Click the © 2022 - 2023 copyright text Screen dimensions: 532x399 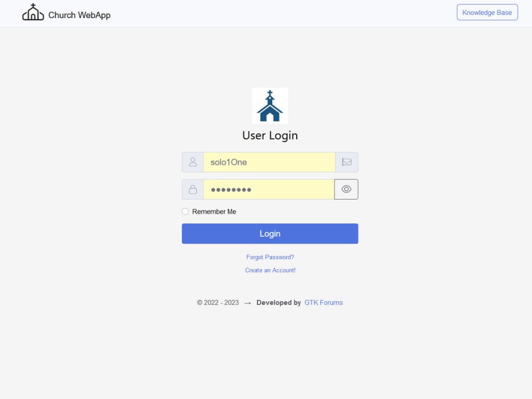click(x=218, y=303)
